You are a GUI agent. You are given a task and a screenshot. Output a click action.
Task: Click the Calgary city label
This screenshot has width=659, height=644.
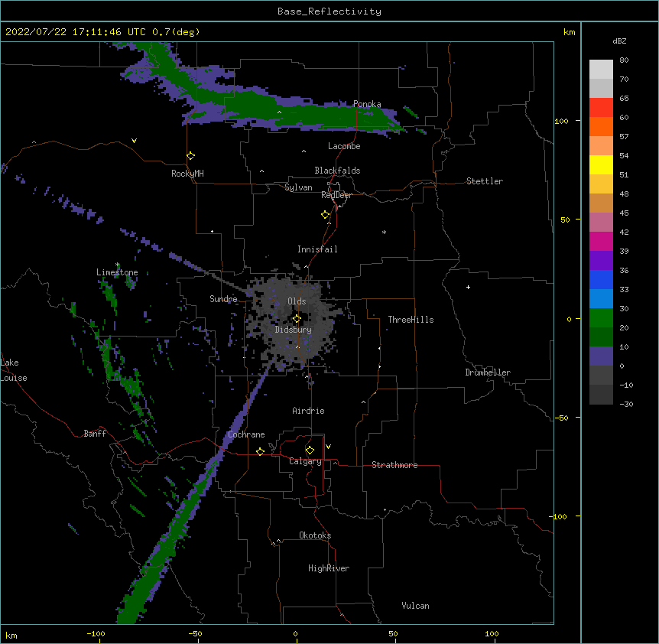pyautogui.click(x=305, y=461)
